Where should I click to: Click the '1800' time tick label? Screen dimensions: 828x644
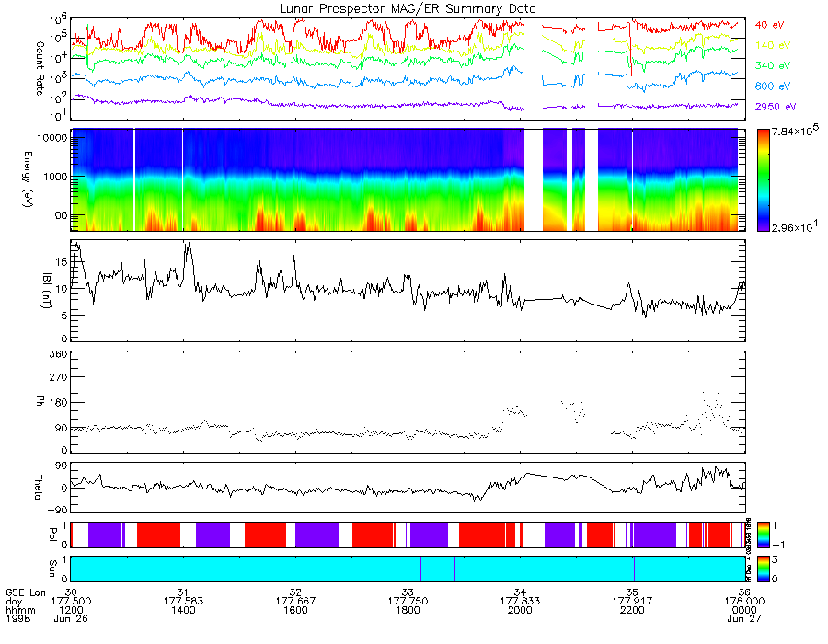pos(408,610)
